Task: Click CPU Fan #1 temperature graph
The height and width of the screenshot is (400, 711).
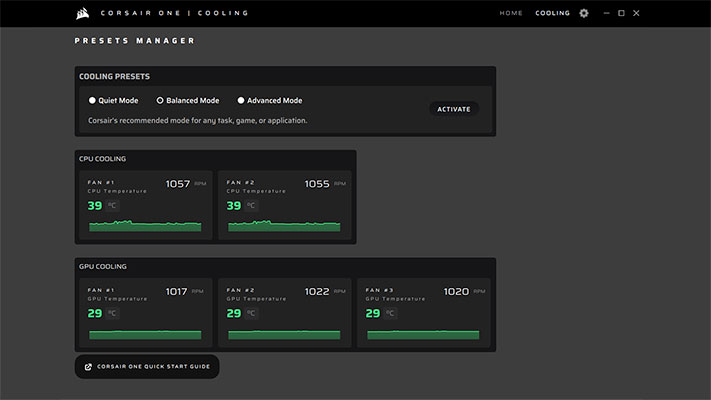Action: (145, 226)
